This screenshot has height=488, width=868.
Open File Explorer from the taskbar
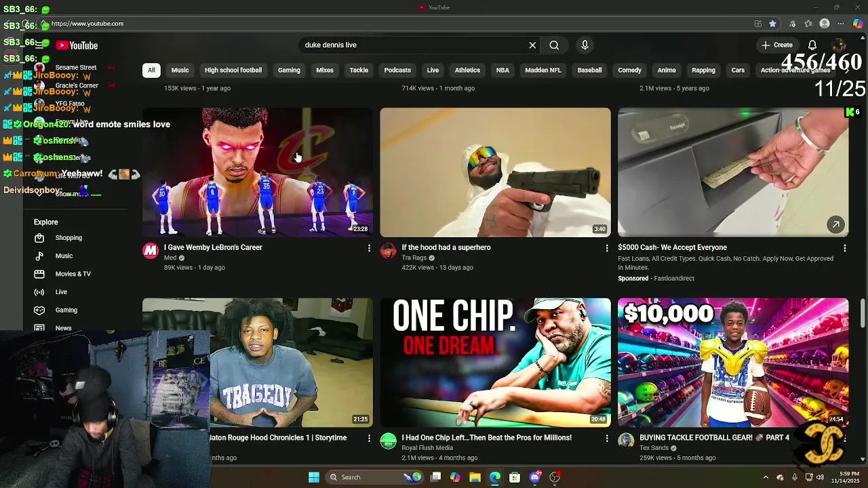point(475,477)
